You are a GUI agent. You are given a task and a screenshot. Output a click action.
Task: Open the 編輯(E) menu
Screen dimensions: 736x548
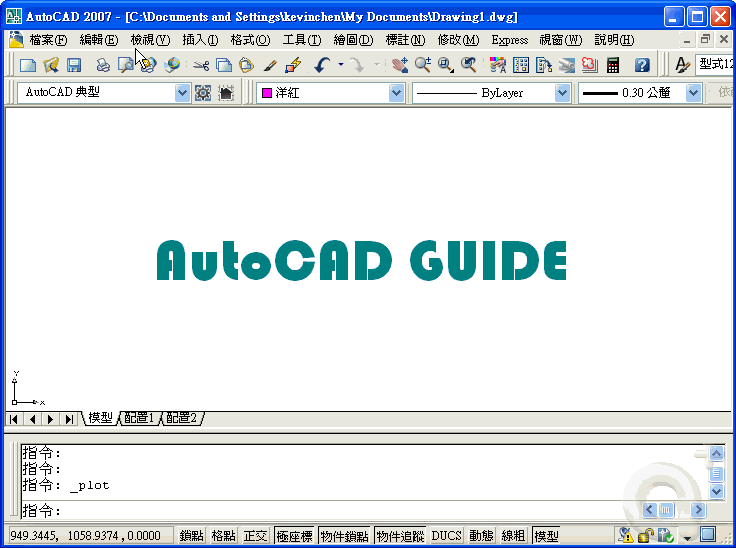click(x=99, y=40)
